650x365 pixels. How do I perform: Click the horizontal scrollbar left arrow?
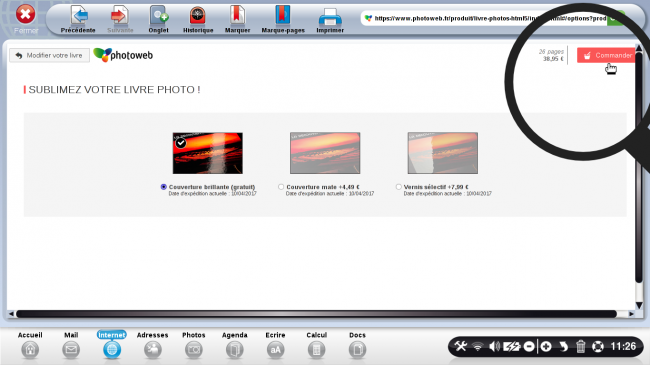click(x=11, y=314)
